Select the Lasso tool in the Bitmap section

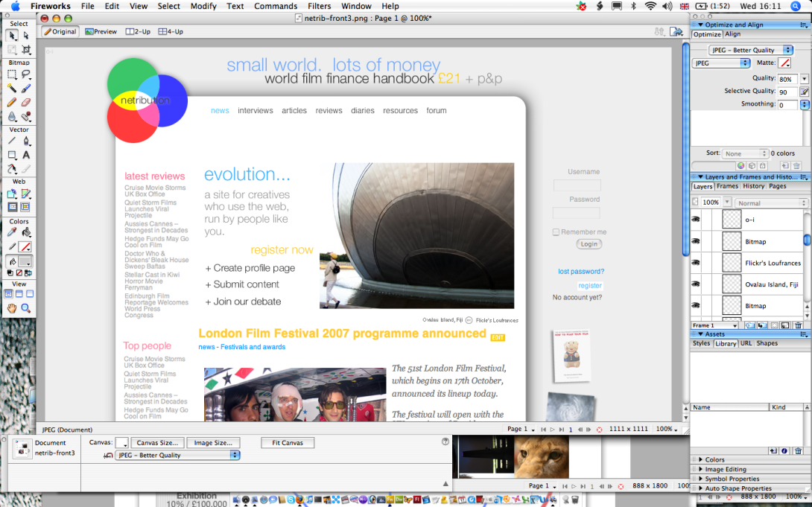pyautogui.click(x=25, y=74)
